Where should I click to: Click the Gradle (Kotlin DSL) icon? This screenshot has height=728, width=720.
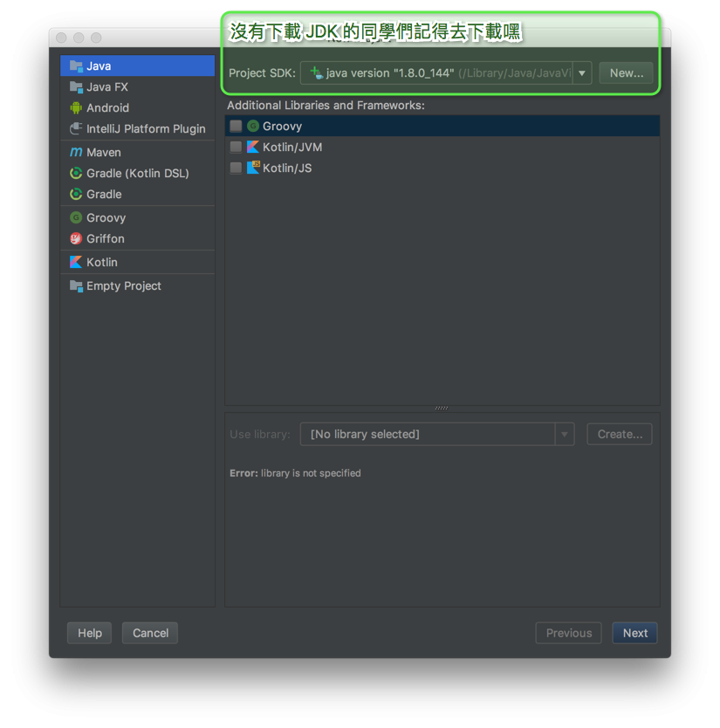[76, 173]
